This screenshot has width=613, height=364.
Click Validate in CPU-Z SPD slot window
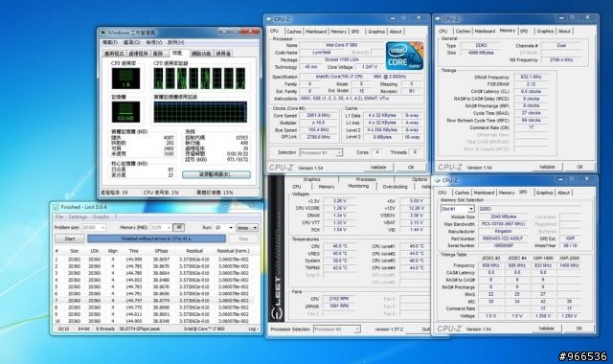coord(546,329)
